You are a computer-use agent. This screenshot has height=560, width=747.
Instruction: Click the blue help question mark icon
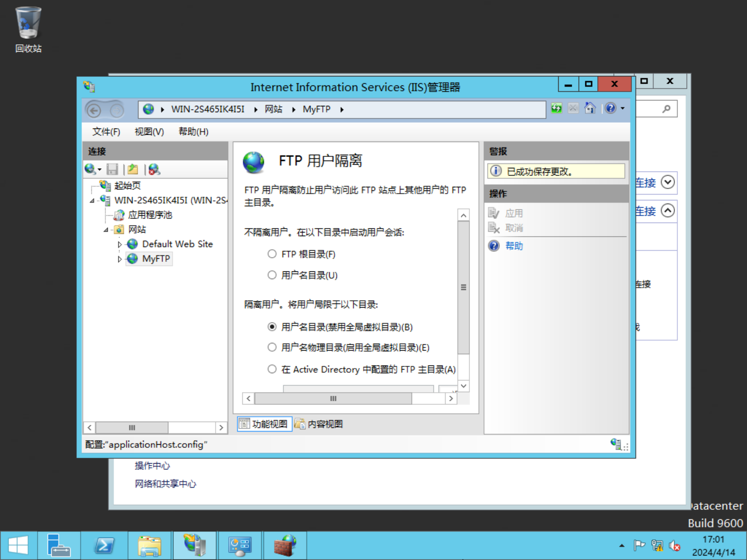[x=610, y=108]
